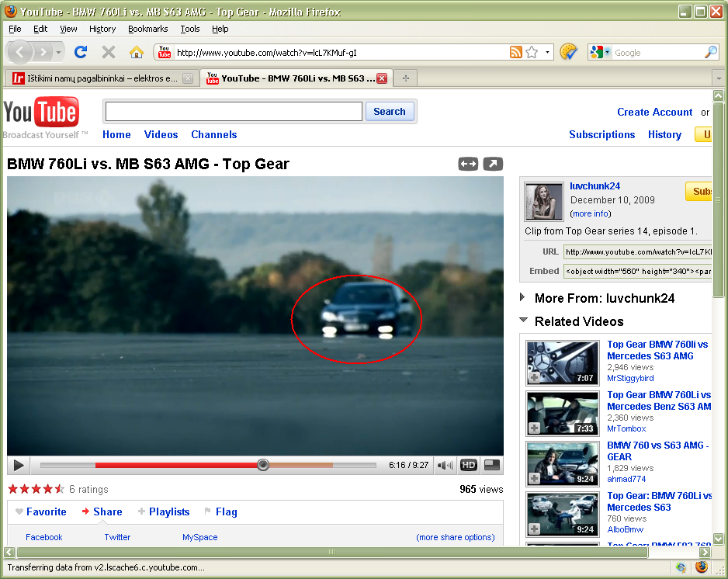
Task: Click the Create Account link
Action: tap(654, 112)
